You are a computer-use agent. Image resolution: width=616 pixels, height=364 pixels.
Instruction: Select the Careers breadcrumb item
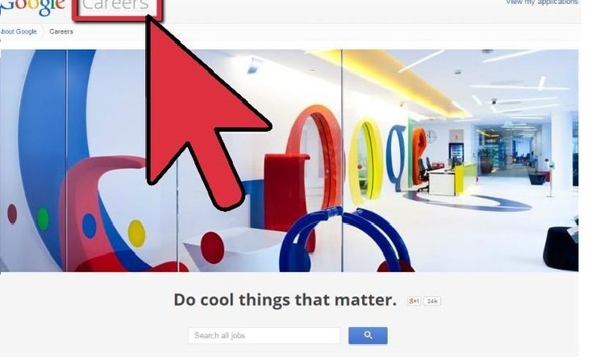point(61,31)
